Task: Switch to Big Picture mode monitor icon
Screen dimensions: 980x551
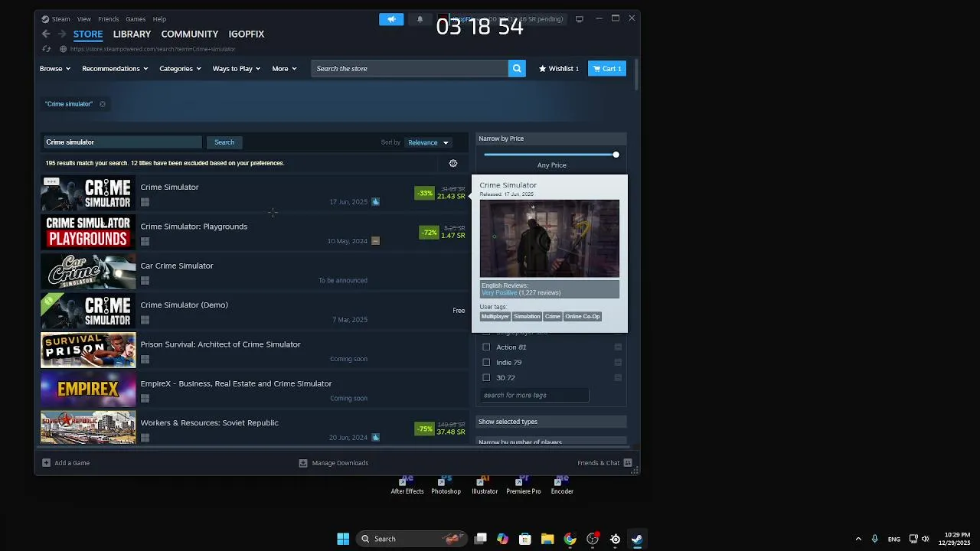Action: point(580,19)
